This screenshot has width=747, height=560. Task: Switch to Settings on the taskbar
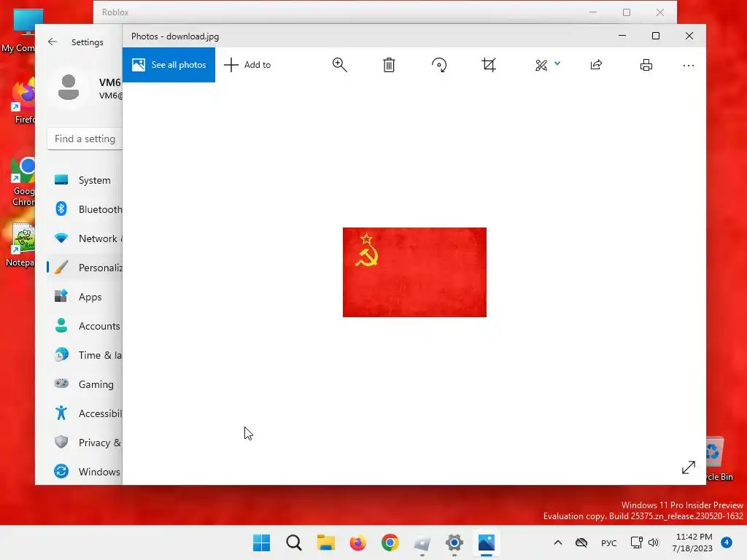(454, 542)
